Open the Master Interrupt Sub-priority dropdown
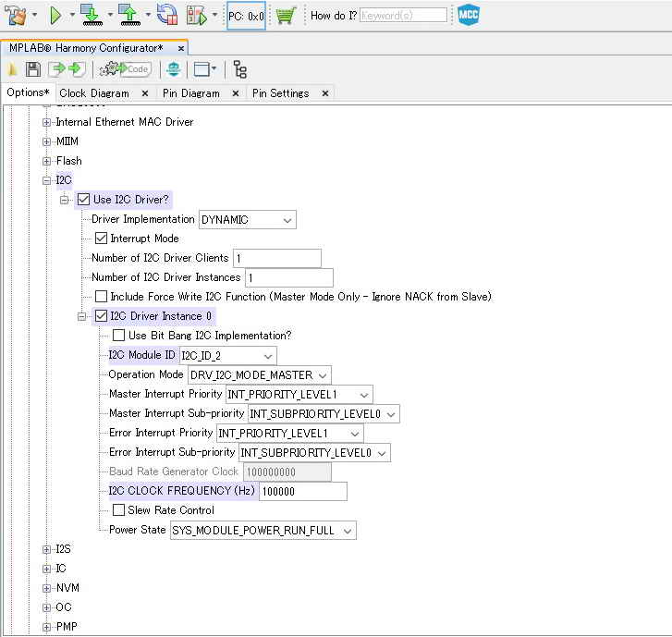The height and width of the screenshot is (637, 672). pyautogui.click(x=324, y=414)
